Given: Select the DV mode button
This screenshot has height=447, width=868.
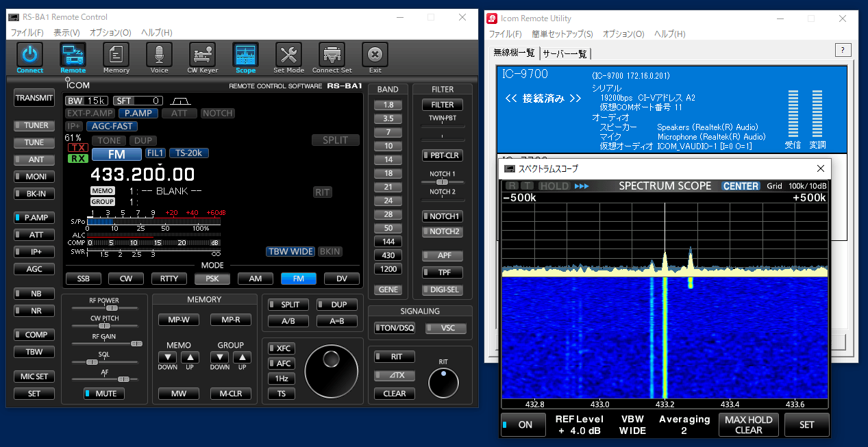Looking at the screenshot, I should coord(341,279).
